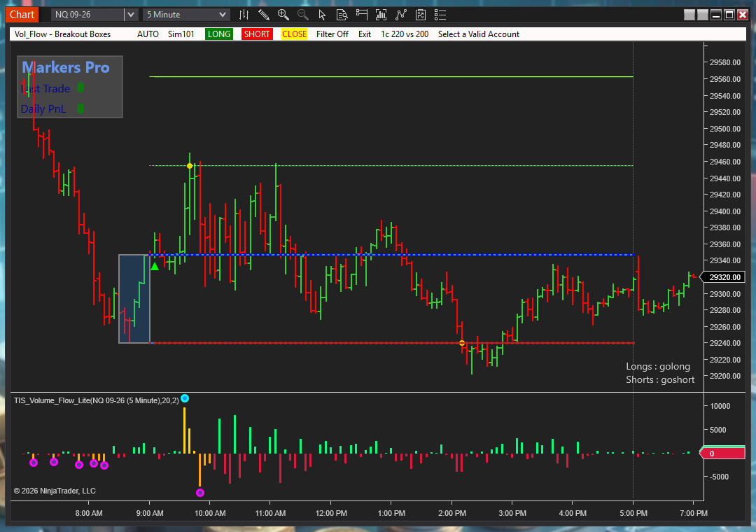Screen dimensions: 756x532
Task: Toggle the Chart Trader icon
Action: click(362, 15)
